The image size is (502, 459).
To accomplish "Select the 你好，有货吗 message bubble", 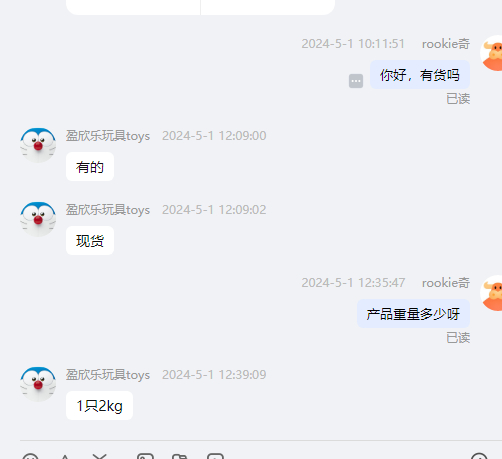I will (x=420, y=75).
